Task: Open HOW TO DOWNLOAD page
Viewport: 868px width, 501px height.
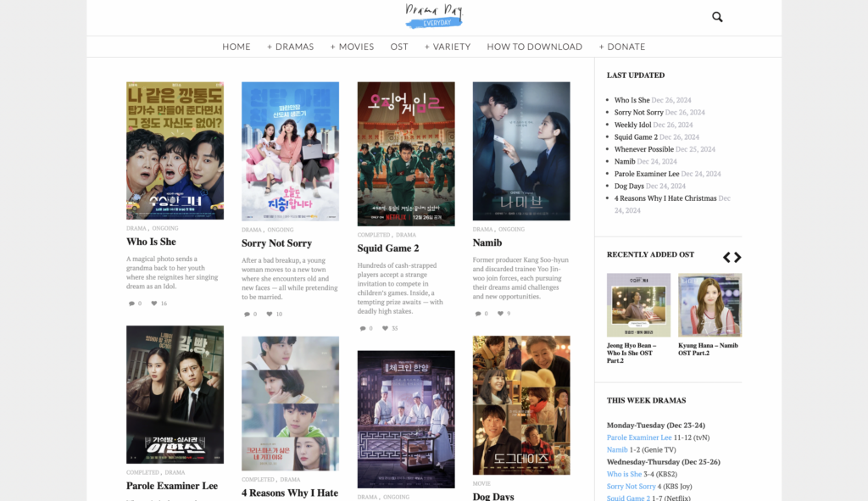Action: pos(535,47)
